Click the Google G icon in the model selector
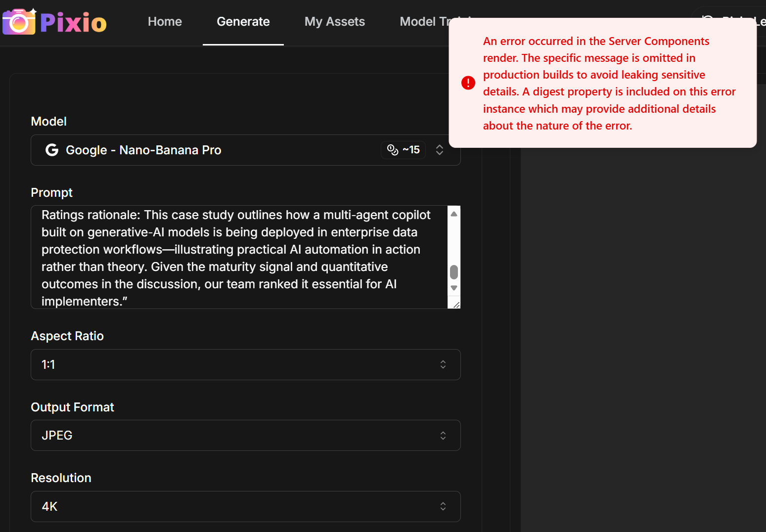766x532 pixels. click(x=52, y=150)
